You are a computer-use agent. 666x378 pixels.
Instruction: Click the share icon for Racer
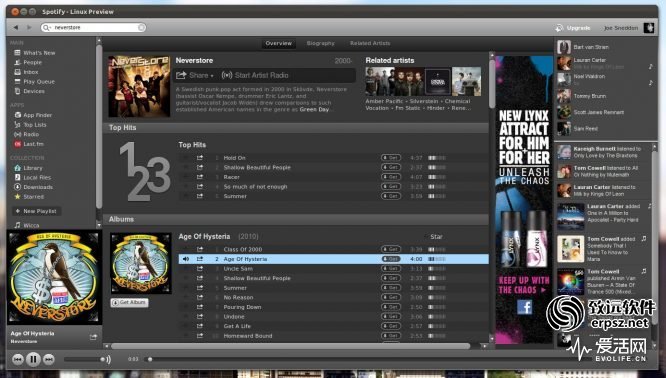(x=200, y=177)
